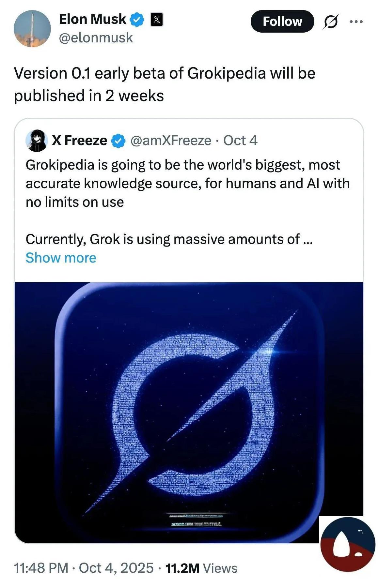This screenshot has height=588, width=378.
Task: Click the blue verified badge beside Elon Musk
Action: point(137,20)
